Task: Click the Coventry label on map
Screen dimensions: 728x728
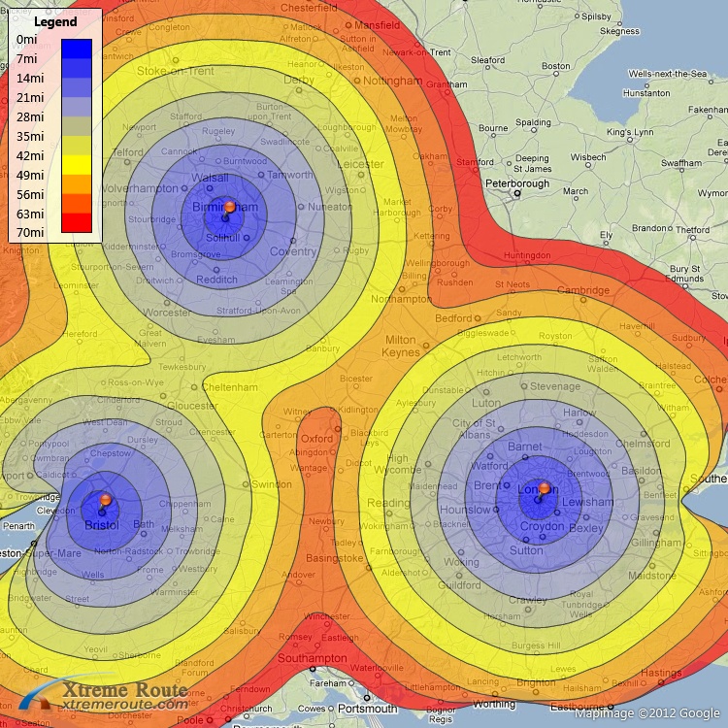Action: coord(293,251)
